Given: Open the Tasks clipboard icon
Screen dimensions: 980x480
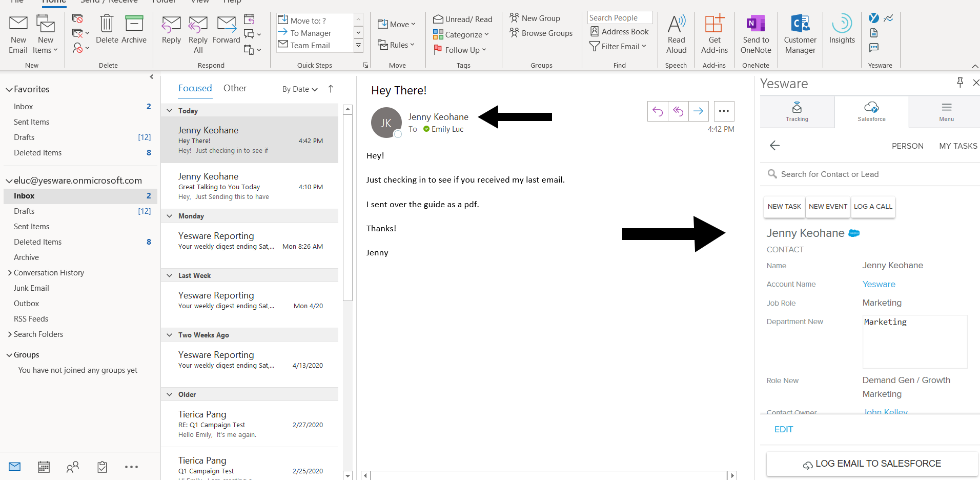Looking at the screenshot, I should [x=101, y=467].
